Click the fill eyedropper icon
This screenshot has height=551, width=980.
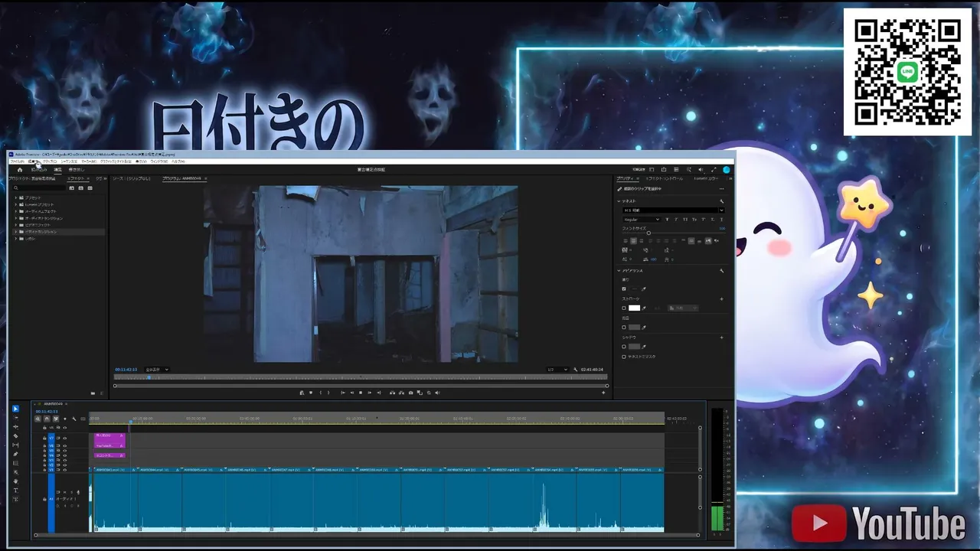point(644,289)
